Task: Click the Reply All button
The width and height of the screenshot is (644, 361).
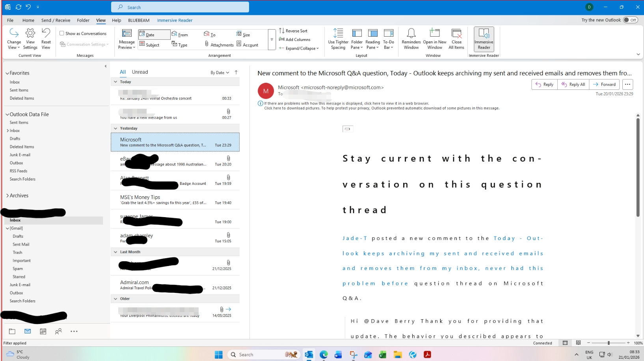Action: point(573,84)
